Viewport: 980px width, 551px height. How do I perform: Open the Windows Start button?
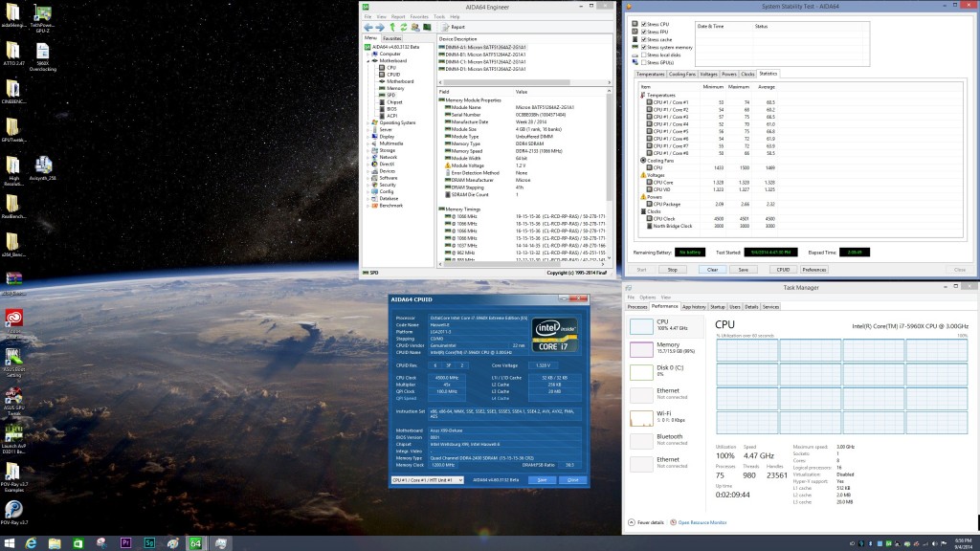click(x=10, y=543)
